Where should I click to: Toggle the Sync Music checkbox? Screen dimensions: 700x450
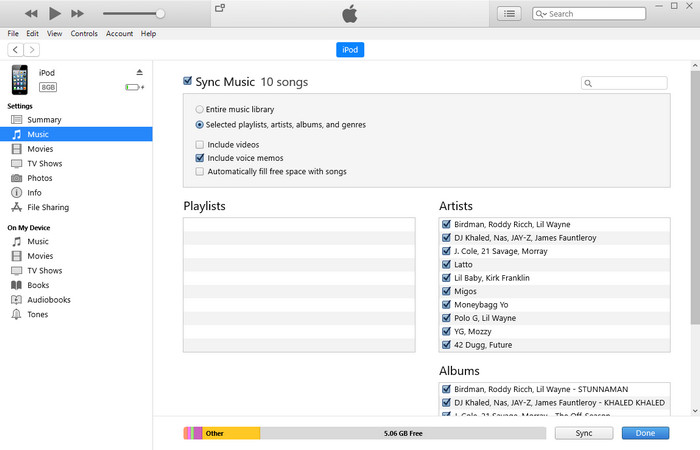[x=188, y=81]
